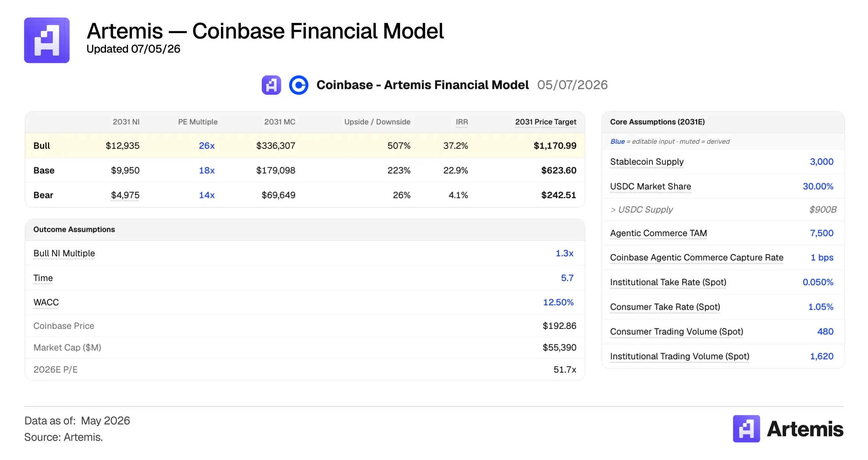This screenshot has width=868, height=460.
Task: Click the Bull price target $1,170.99
Action: tap(555, 146)
